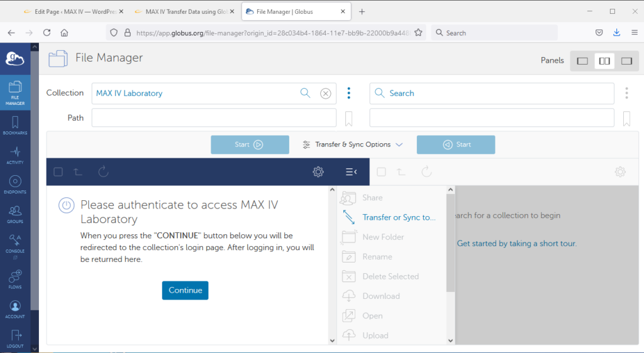This screenshot has height=353, width=644.
Task: Open Bookmarks in the sidebar
Action: click(x=15, y=126)
